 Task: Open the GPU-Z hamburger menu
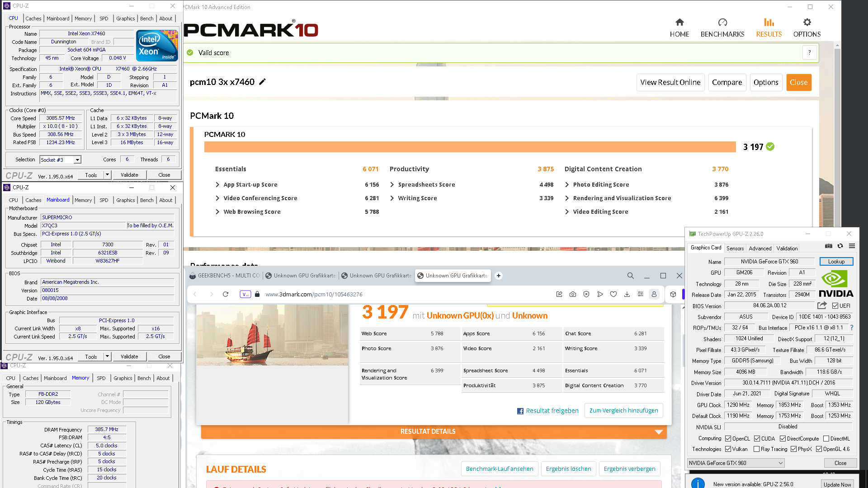pyautogui.click(x=852, y=246)
